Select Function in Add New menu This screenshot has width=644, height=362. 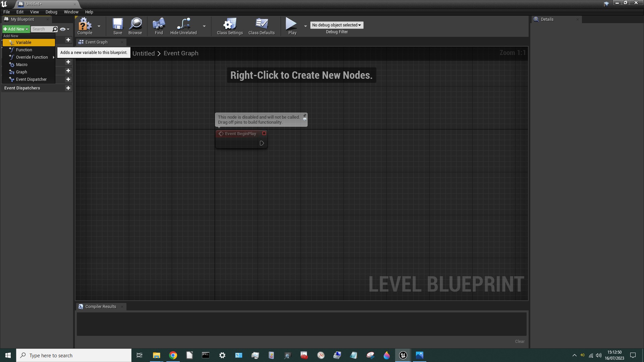pos(29,50)
